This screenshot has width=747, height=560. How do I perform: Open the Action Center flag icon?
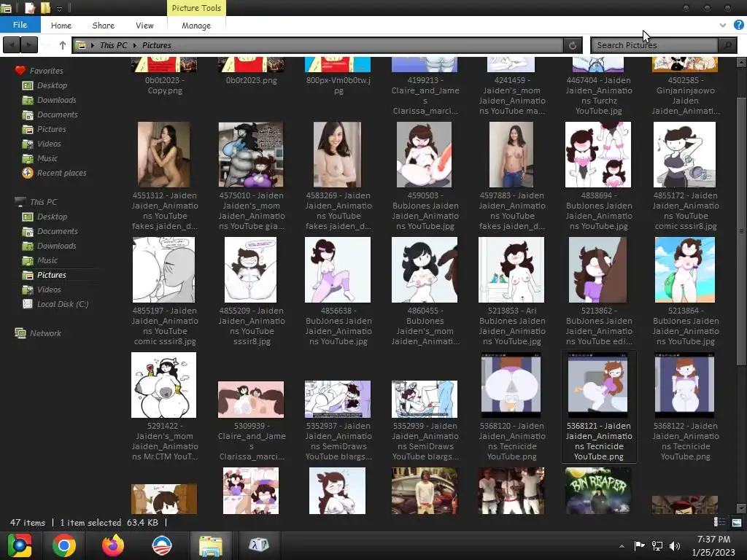tap(639, 545)
